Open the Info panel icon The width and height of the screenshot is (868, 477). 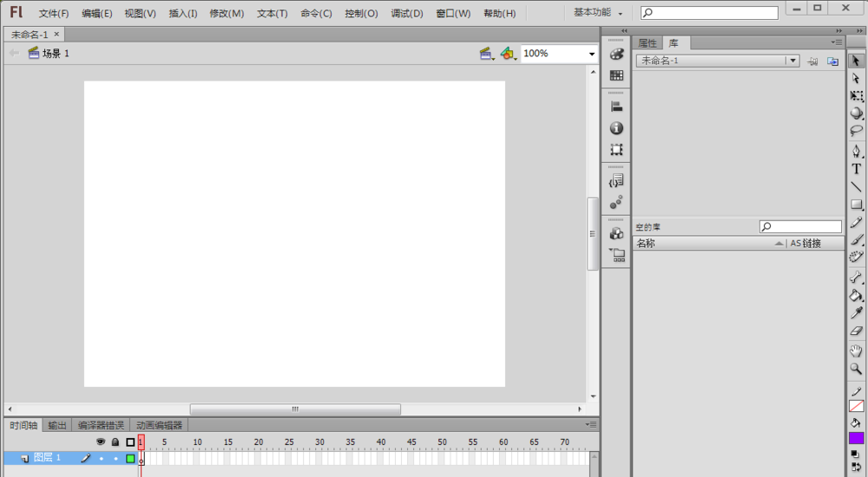coord(616,127)
